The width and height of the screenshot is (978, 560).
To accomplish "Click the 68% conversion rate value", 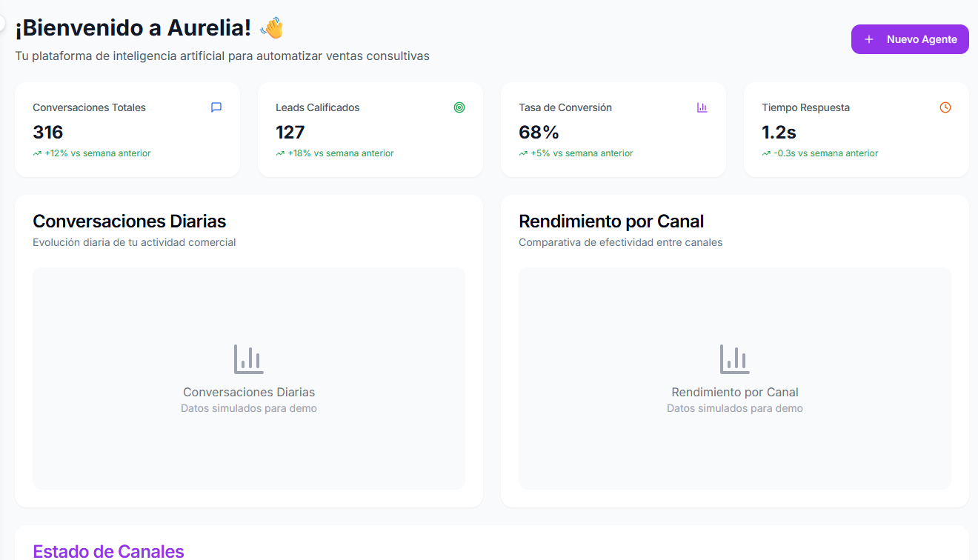I will 539,133.
